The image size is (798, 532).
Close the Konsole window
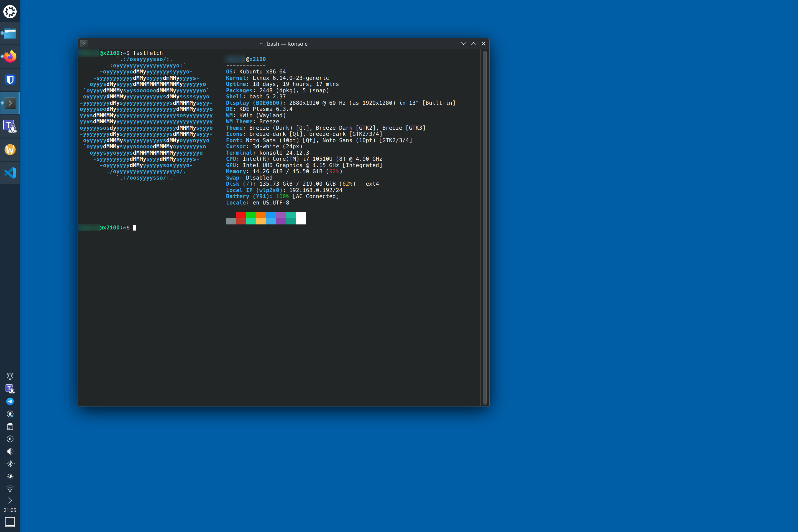point(484,44)
